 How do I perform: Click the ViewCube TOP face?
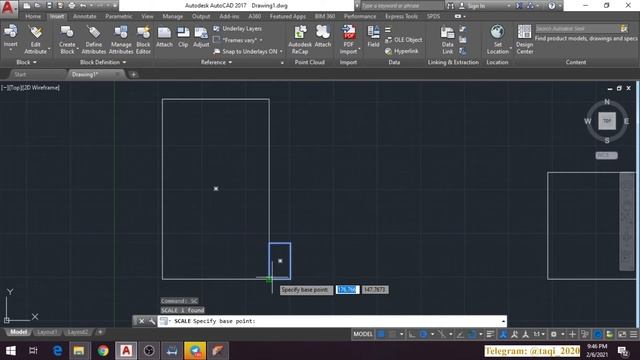[607, 121]
